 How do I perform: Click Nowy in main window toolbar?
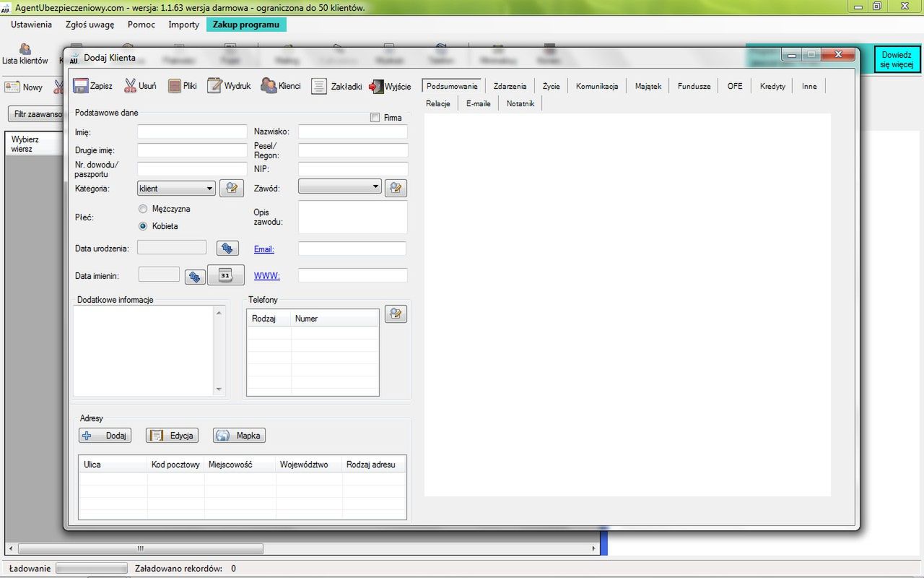point(24,87)
